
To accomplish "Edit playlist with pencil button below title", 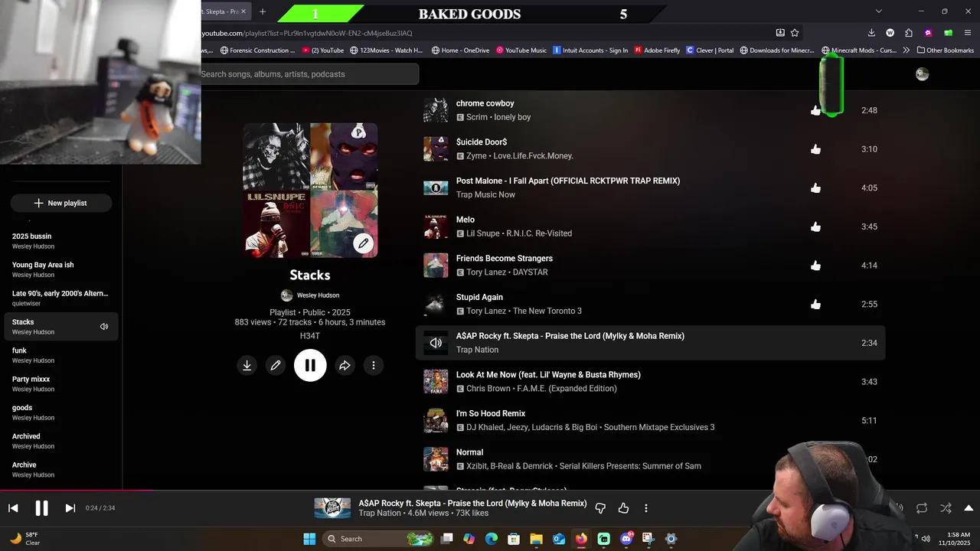I will [276, 366].
